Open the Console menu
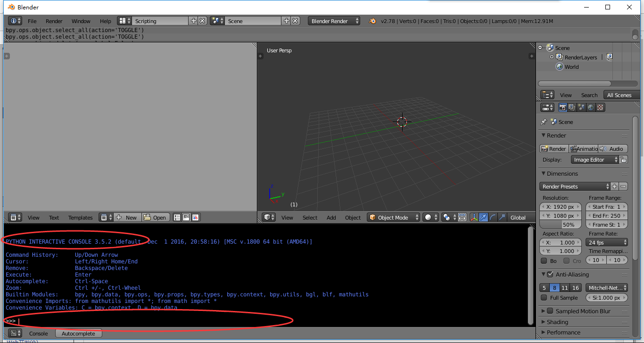The image size is (644, 343). (x=39, y=333)
